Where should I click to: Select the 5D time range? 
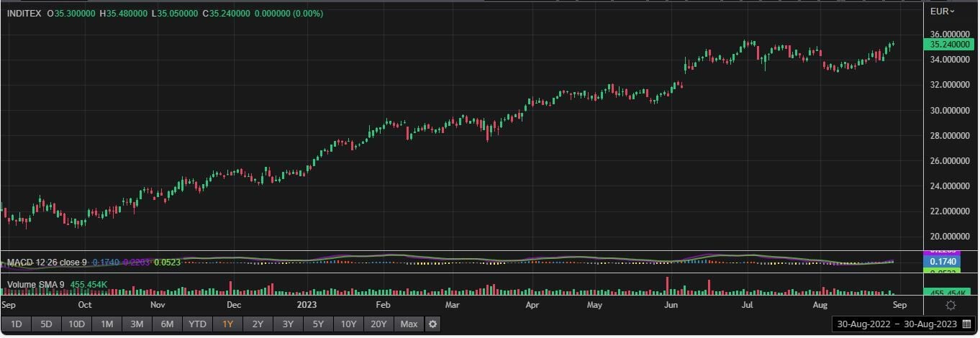pyautogui.click(x=46, y=324)
